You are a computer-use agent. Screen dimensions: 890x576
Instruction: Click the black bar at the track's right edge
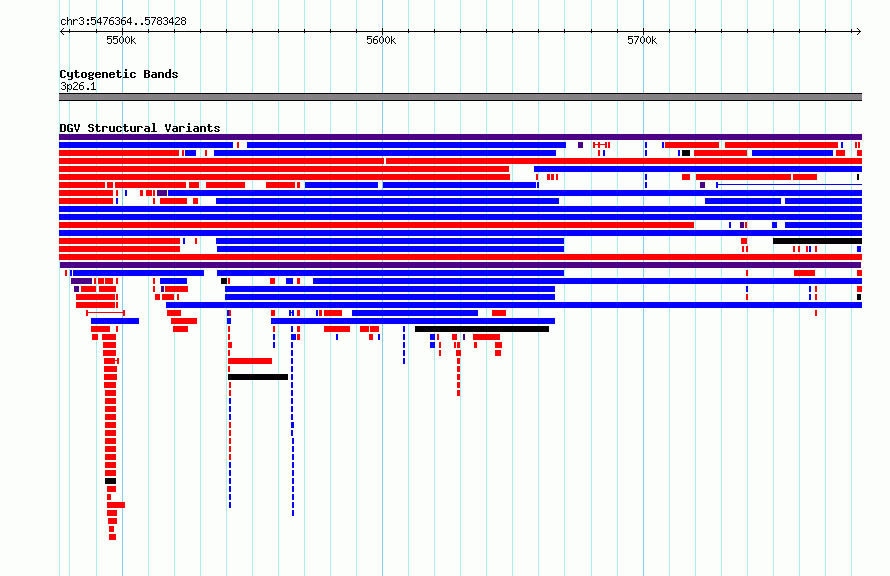817,241
